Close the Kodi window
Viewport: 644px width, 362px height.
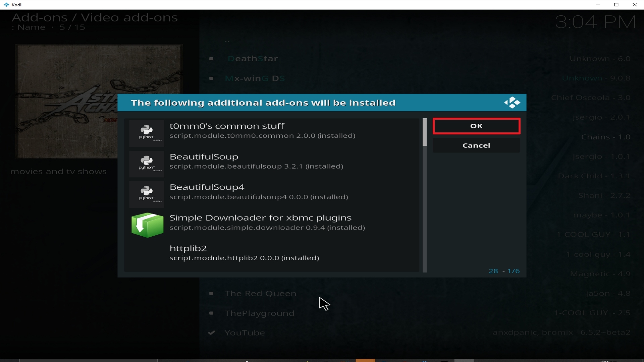(635, 5)
